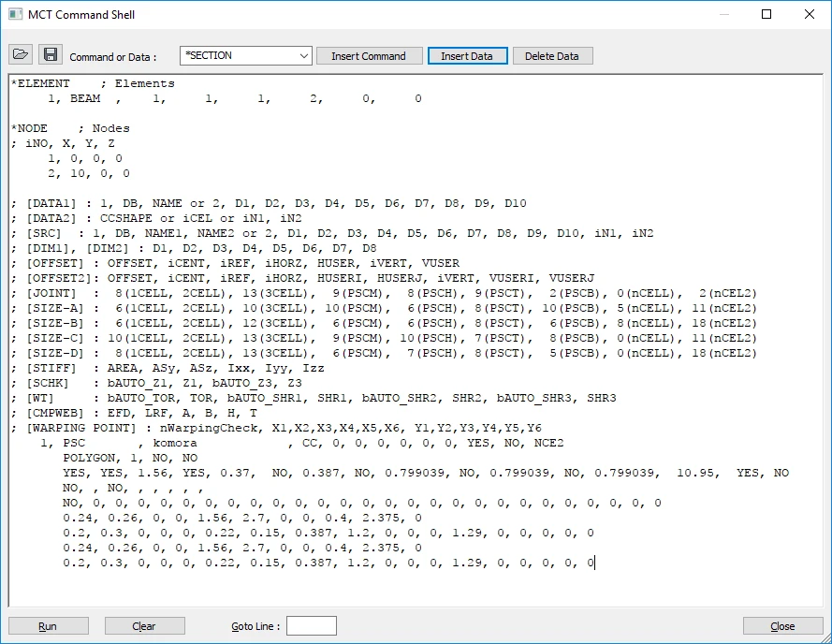Click the window resize grip in the corner
Viewport: 832px width, 644px height.
[825, 637]
